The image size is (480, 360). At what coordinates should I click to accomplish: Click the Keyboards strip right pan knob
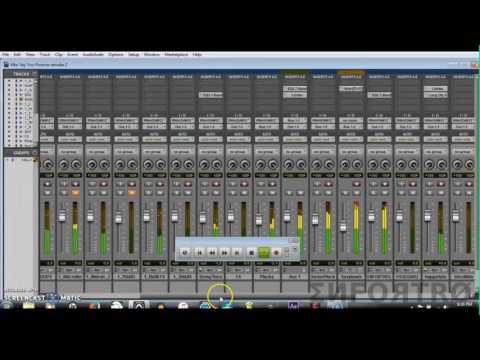pos(357,164)
